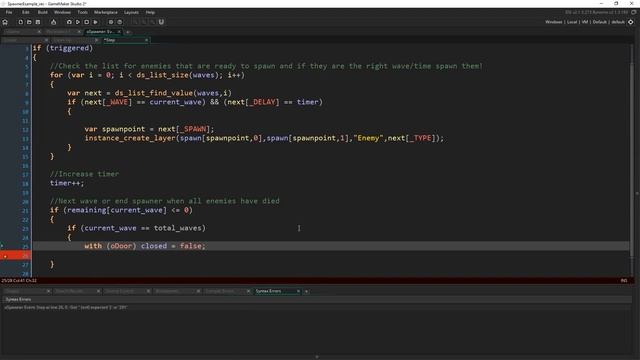Click the Local target device label
The height and width of the screenshot is (360, 640).
572,22
